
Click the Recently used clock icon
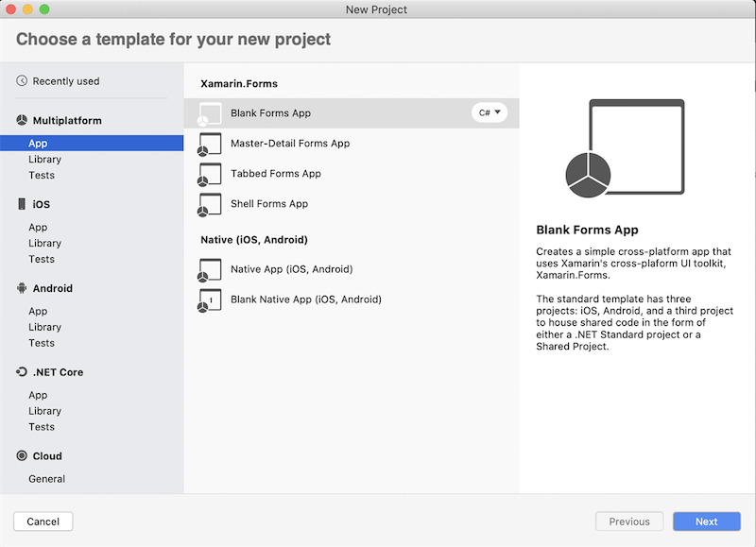pos(22,80)
